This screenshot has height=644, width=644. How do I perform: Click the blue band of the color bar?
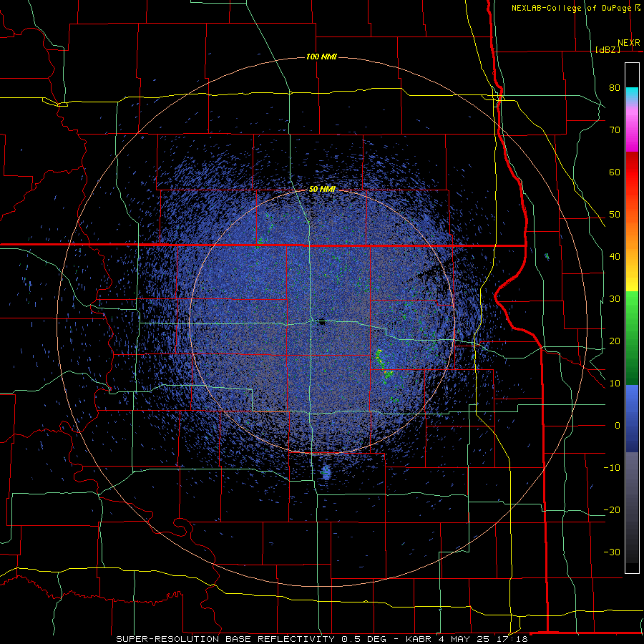click(632, 418)
